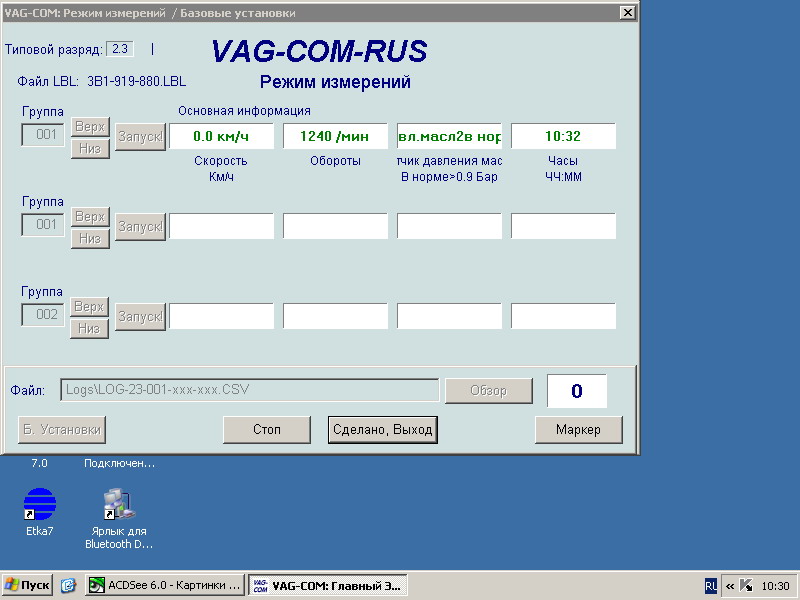
Task: Click the disabled Б. Установки button
Action: 62,430
